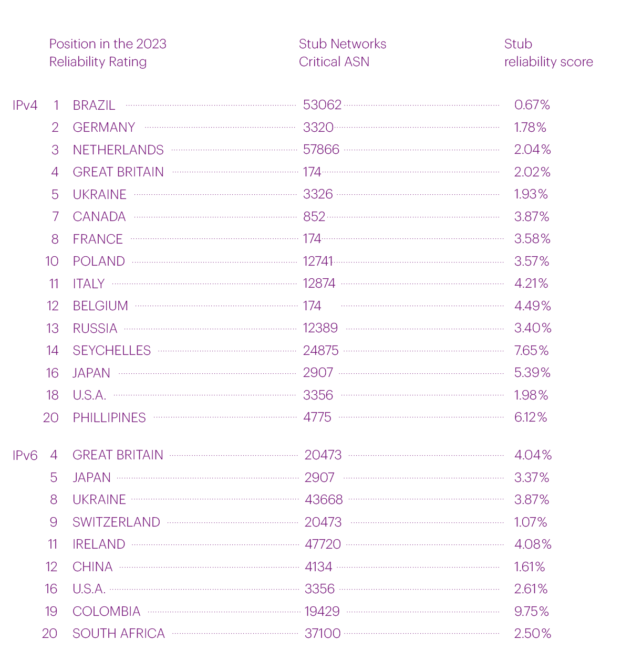
Task: Click BRAZIL in the IPv4 list
Action: 94,106
